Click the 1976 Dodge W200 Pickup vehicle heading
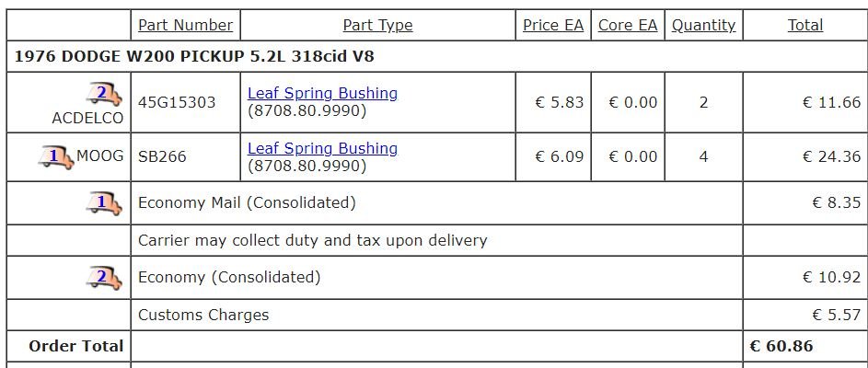868x368 pixels. [207, 56]
